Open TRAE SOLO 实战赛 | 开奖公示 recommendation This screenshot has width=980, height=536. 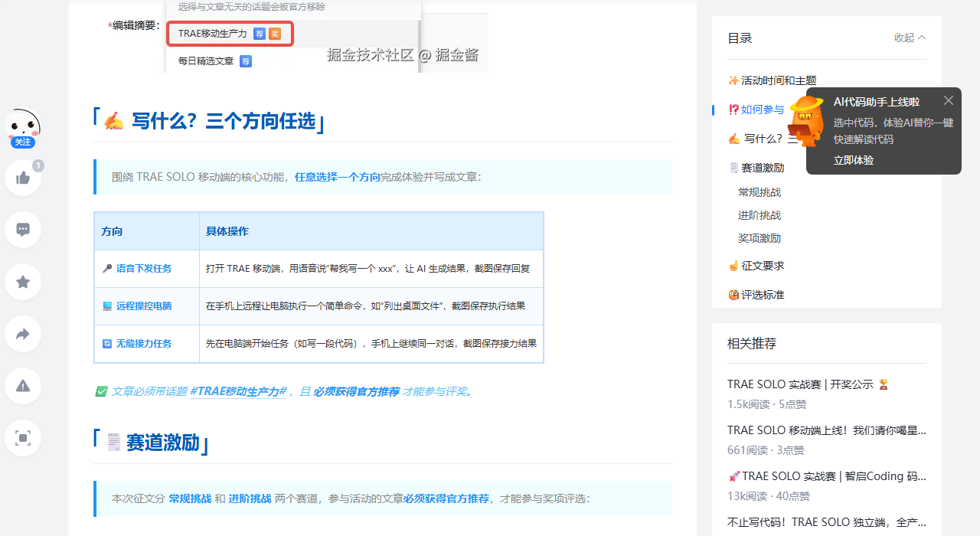808,384
